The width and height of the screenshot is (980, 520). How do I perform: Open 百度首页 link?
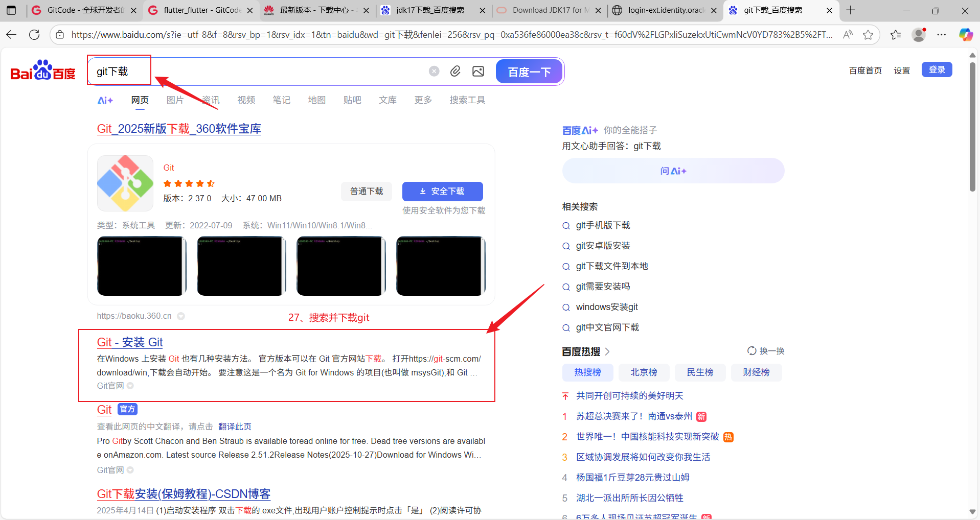pos(865,70)
